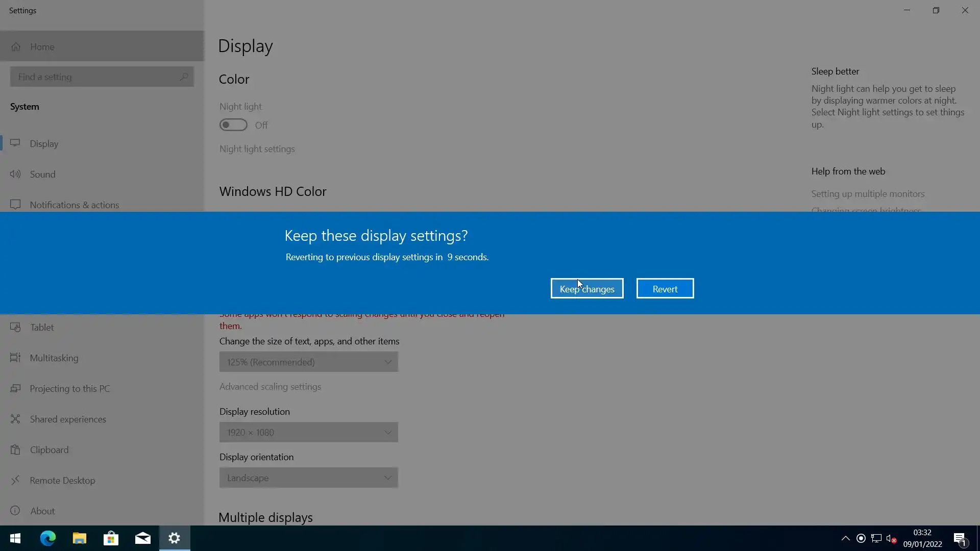This screenshot has width=980, height=551.
Task: Open Remote Desktop settings page
Action: pos(62,480)
